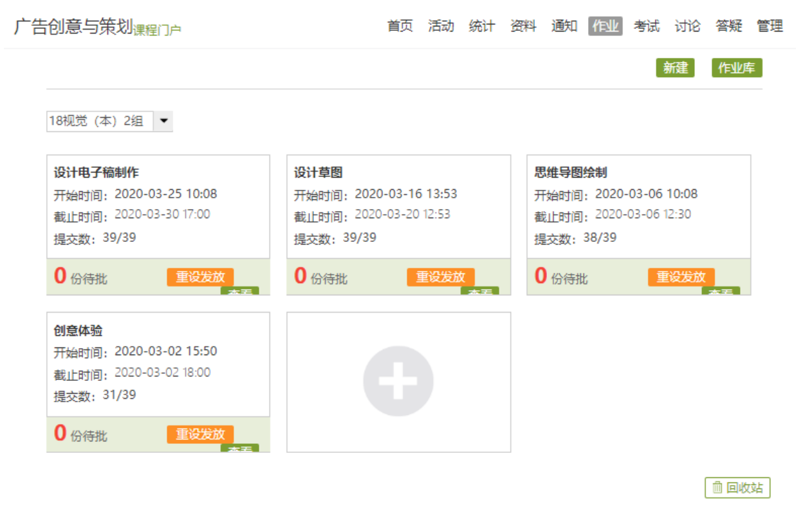This screenshot has height=516, width=812.
Task: Click 重设发放 for 设计草图 assignment
Action: [440, 277]
